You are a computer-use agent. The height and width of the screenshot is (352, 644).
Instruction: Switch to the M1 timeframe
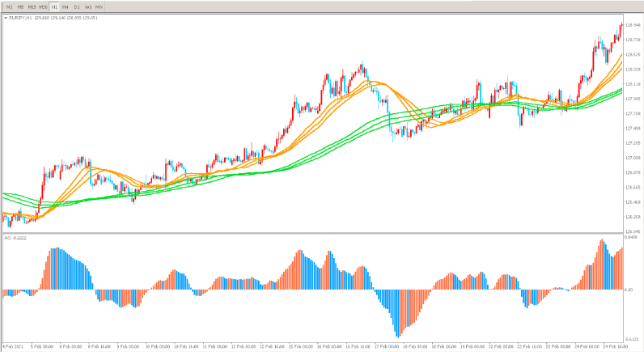(x=9, y=6)
